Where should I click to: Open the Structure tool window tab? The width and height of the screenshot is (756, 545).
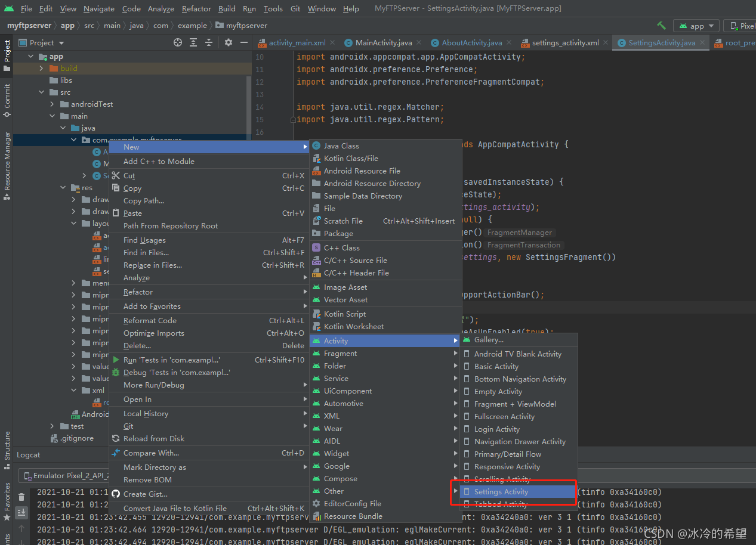click(x=7, y=450)
